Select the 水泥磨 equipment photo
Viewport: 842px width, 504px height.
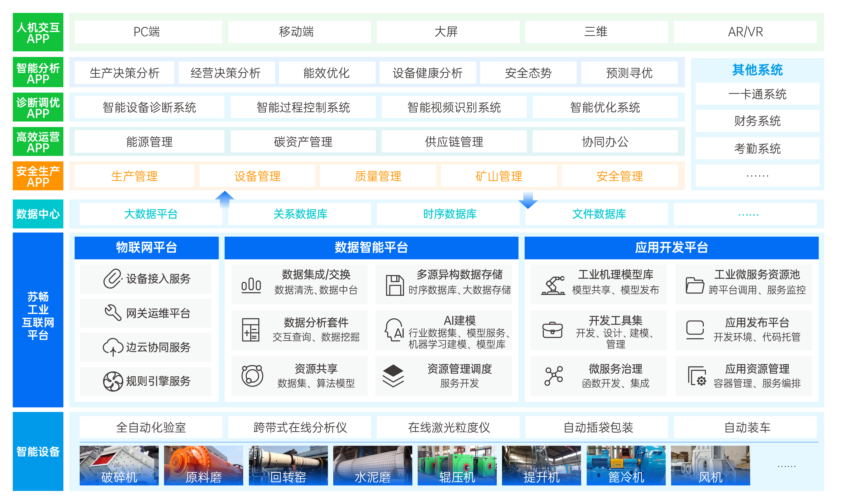pos(373,465)
